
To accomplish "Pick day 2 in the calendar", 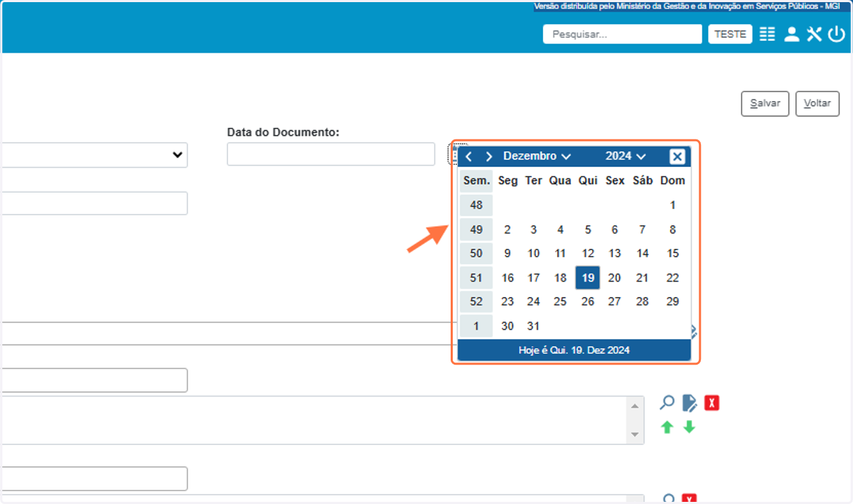I will point(508,230).
